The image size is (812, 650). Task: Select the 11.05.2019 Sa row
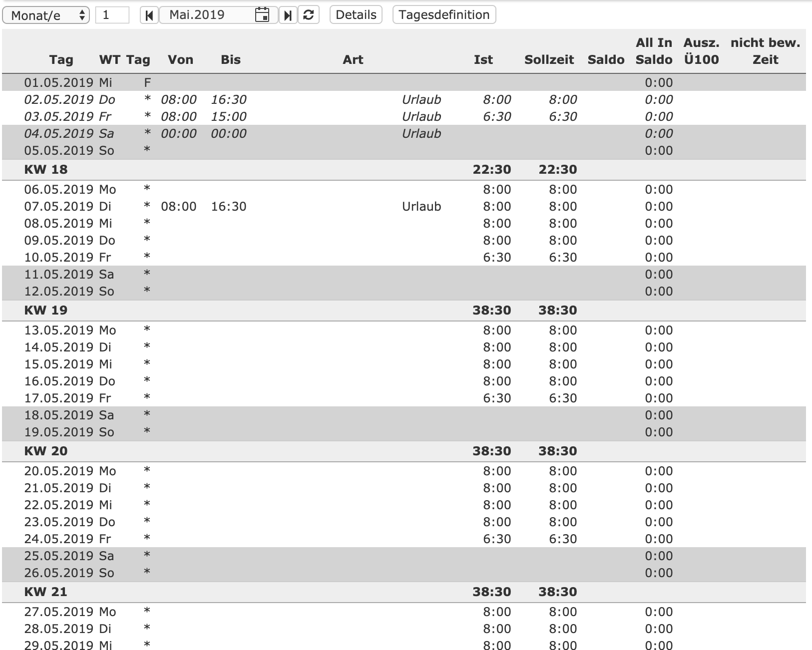pyautogui.click(x=404, y=274)
